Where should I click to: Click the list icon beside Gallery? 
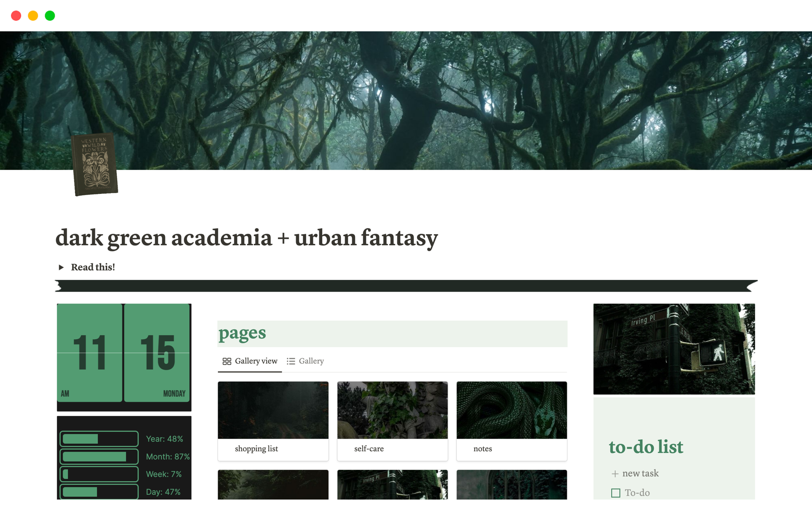(291, 361)
